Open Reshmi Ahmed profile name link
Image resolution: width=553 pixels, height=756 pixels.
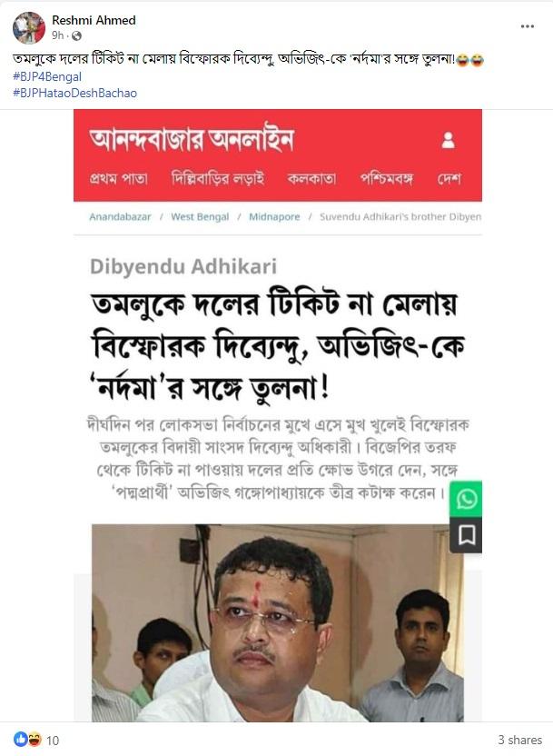pos(94,20)
